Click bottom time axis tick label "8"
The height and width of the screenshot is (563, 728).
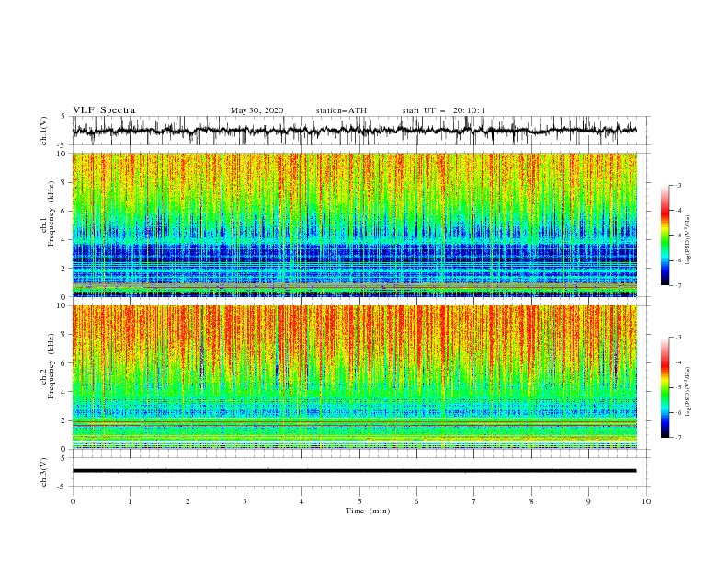531,501
